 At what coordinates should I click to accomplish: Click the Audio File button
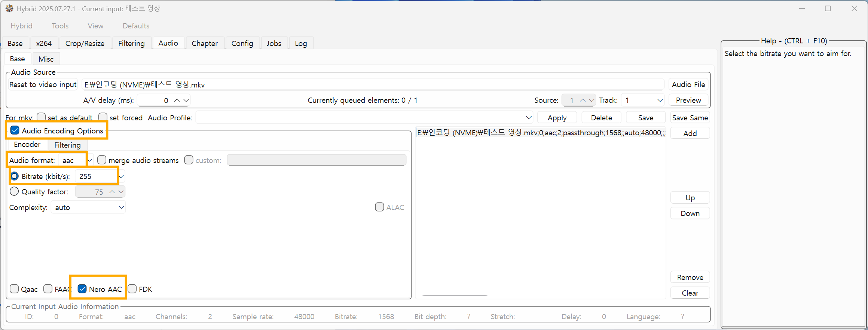(x=688, y=84)
